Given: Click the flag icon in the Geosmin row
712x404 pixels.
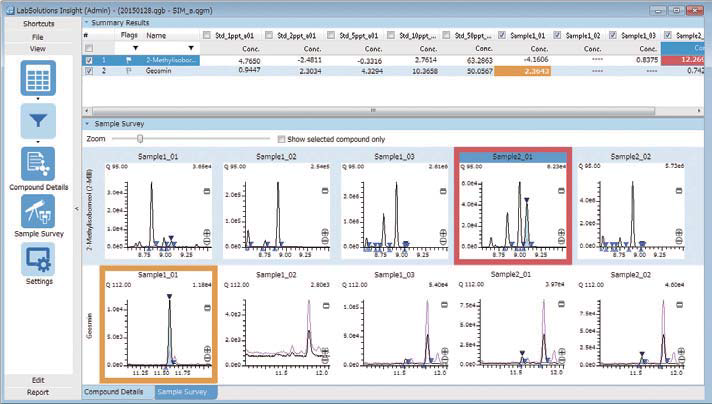Looking at the screenshot, I should [x=129, y=72].
